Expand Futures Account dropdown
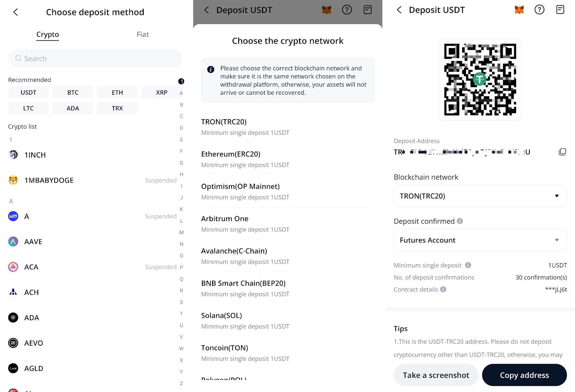 (480, 240)
